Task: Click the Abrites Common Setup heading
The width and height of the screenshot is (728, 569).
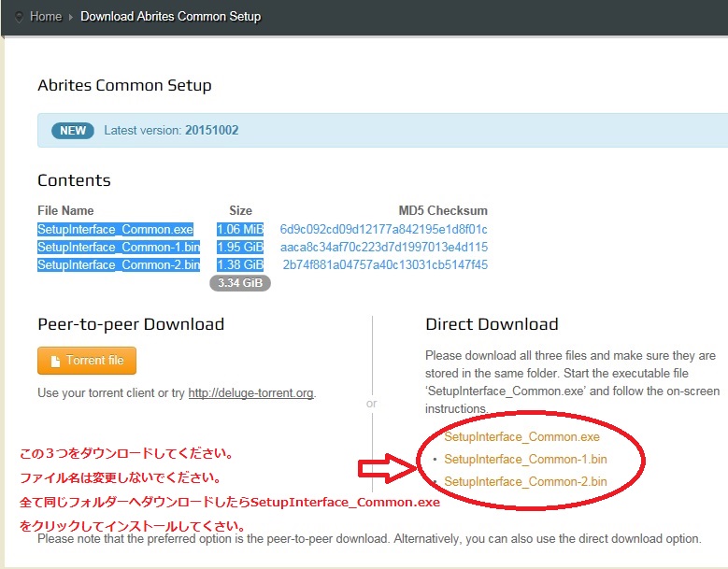Action: [x=124, y=85]
